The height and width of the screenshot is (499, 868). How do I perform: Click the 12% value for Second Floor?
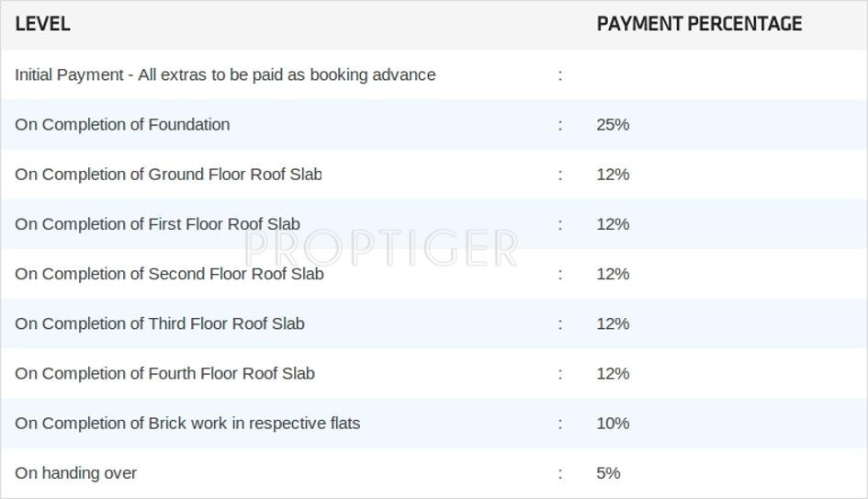tap(613, 273)
